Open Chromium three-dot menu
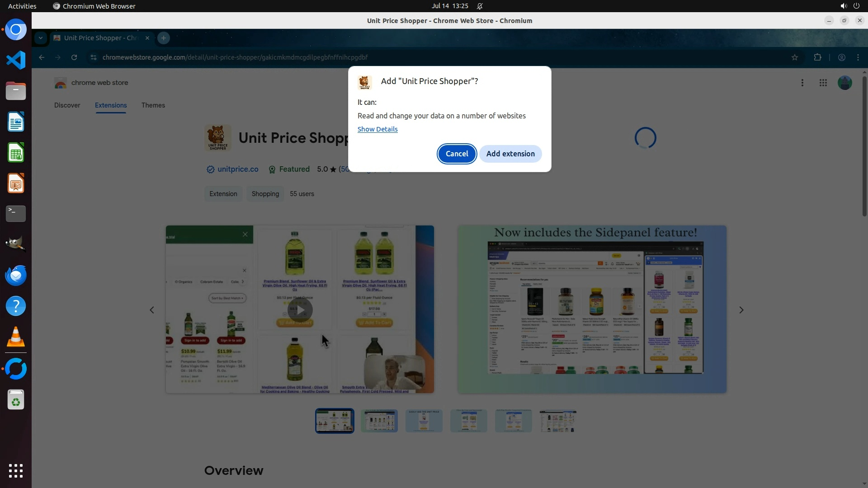The width and height of the screenshot is (868, 488). tap(858, 57)
